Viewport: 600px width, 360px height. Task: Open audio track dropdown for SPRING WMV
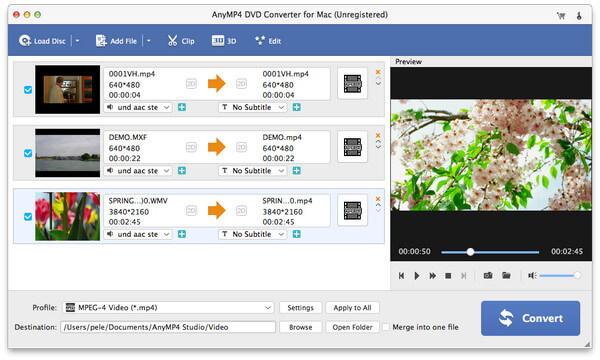coord(138,235)
